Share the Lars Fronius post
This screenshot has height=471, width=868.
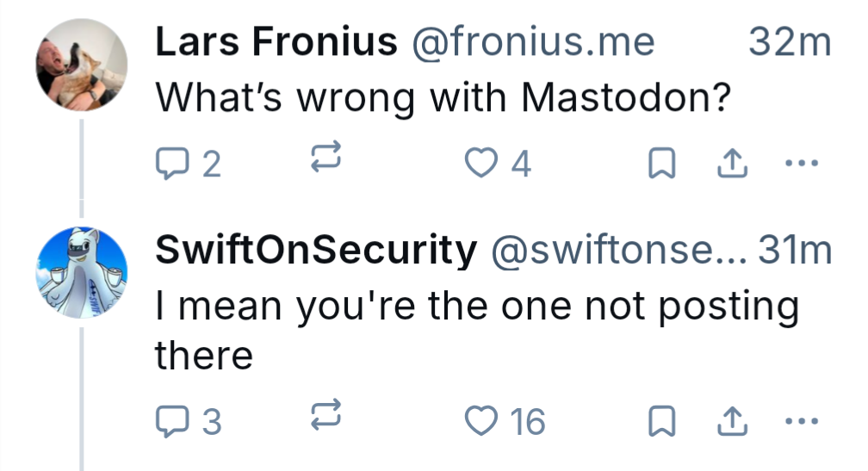pyautogui.click(x=730, y=163)
